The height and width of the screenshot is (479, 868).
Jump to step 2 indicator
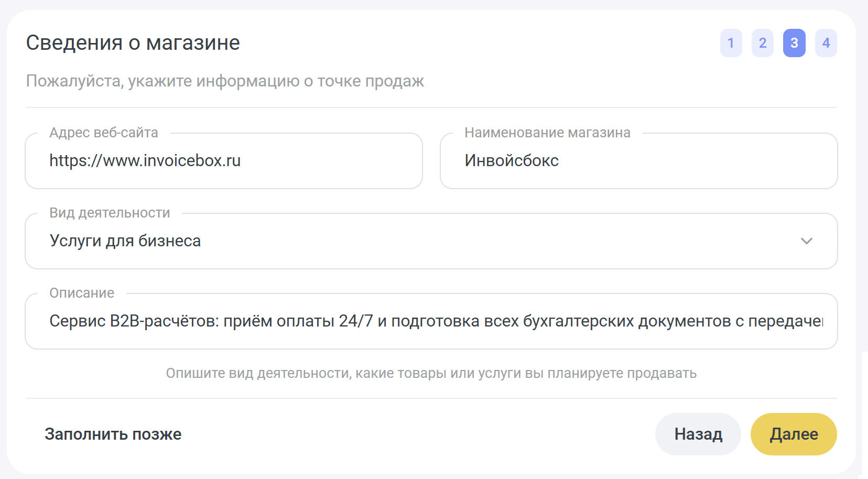tap(762, 43)
